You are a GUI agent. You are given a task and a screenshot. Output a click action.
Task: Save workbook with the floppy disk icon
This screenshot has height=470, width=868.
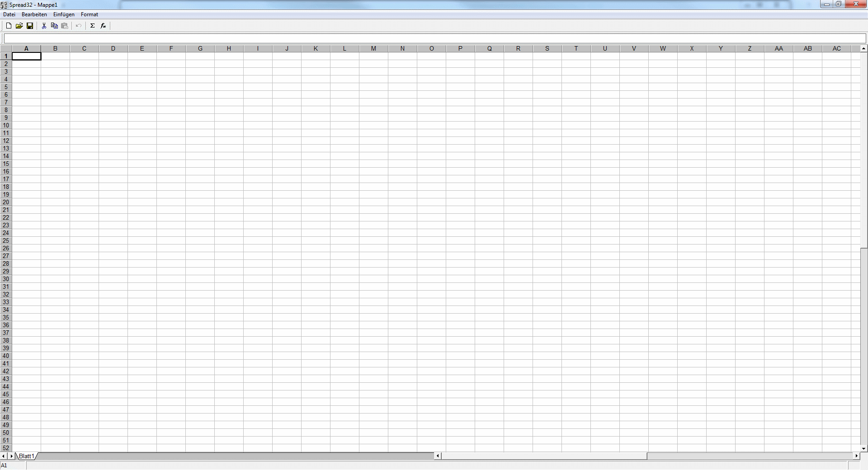[30, 26]
